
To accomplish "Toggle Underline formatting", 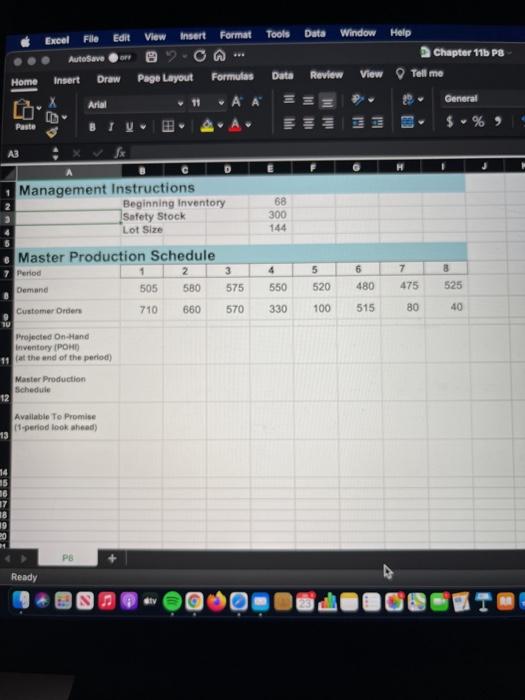I will tap(129, 127).
